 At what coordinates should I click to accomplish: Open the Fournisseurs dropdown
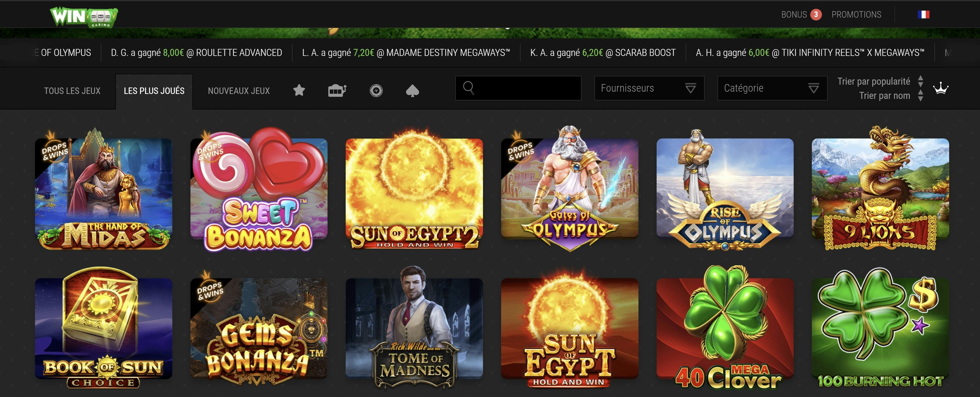pyautogui.click(x=649, y=88)
